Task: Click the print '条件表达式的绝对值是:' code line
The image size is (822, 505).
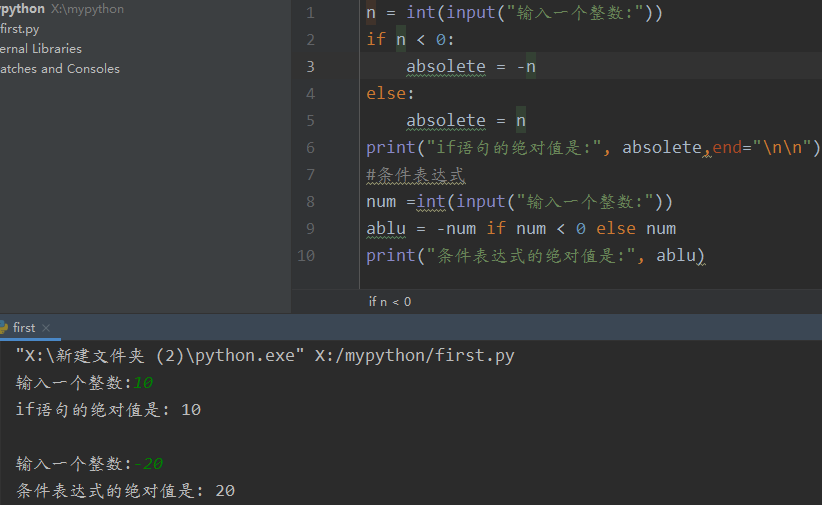Action: tap(535, 255)
